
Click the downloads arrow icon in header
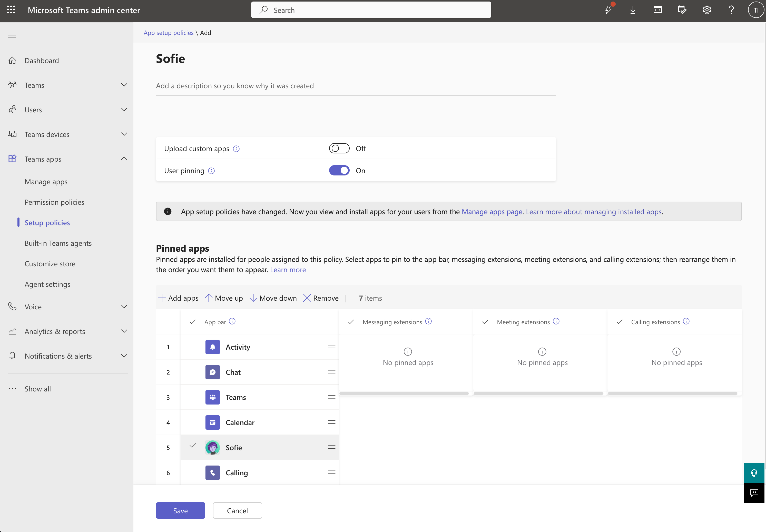(633, 10)
